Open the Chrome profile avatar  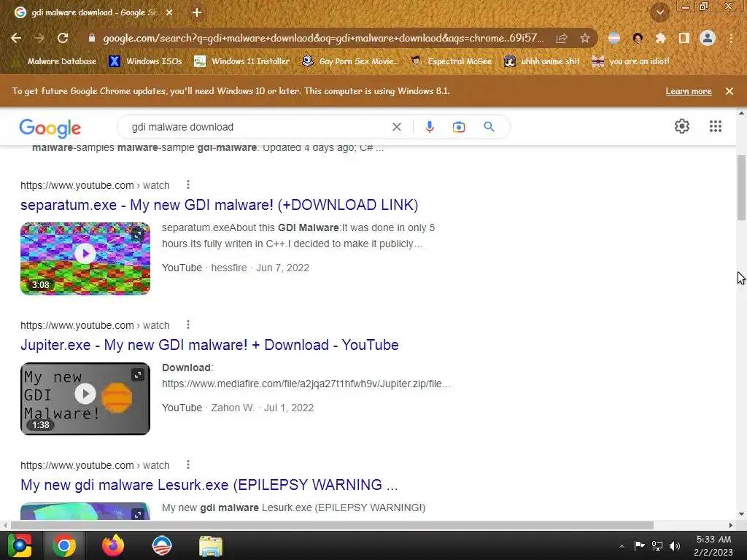(708, 38)
